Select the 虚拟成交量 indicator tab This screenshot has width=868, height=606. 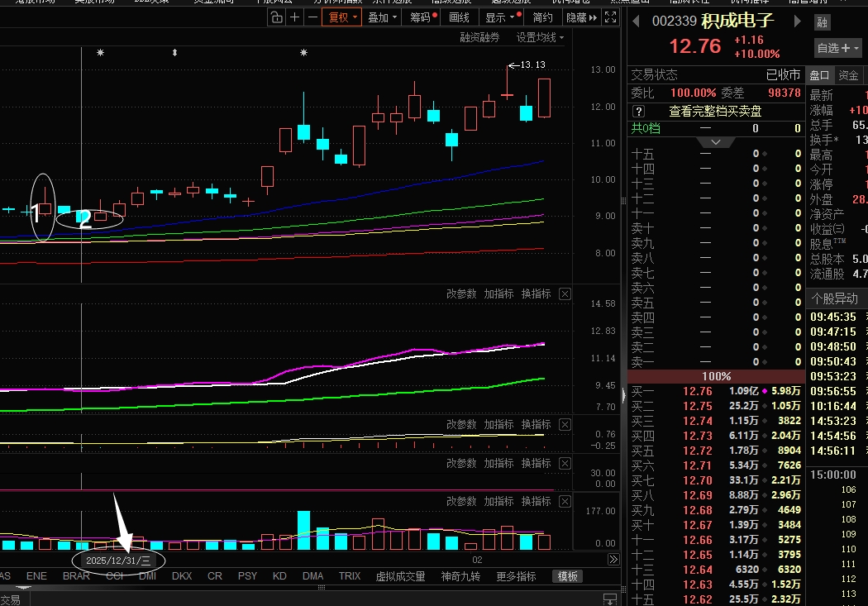click(x=400, y=577)
